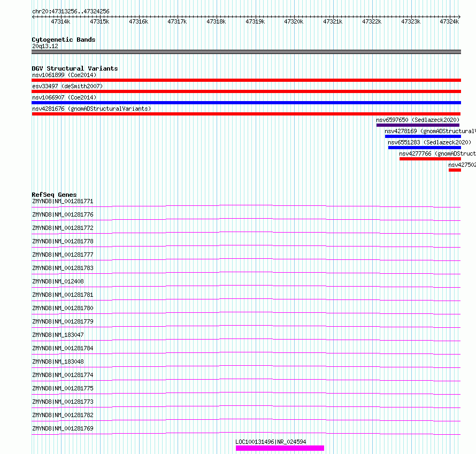The width and height of the screenshot is (476, 454).
Task: Click the 47315k ruler tick label
Action: click(x=99, y=21)
